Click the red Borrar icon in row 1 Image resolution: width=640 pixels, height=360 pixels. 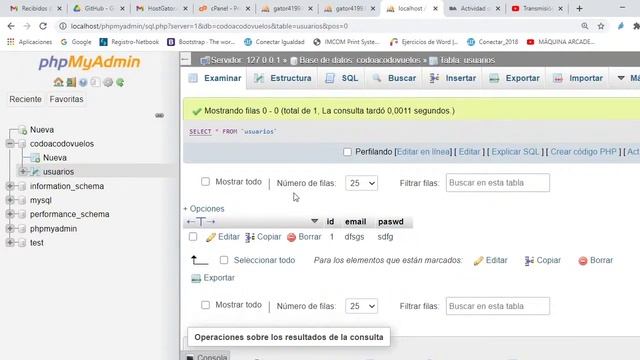291,237
